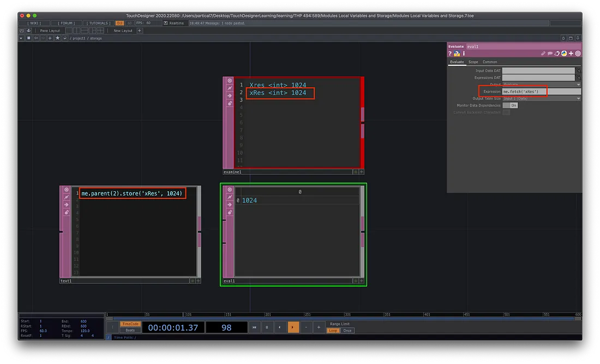Click the arrow picker beside Input Data DAT
Viewport: 600px width, 364px height.
point(578,70)
